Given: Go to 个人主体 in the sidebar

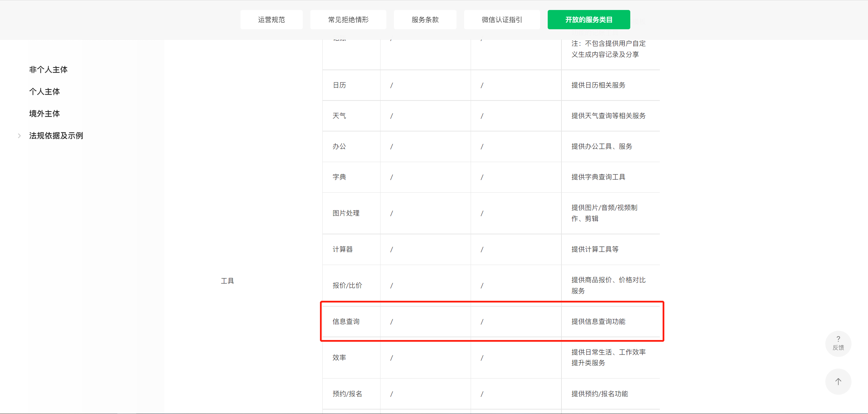Looking at the screenshot, I should click(44, 92).
